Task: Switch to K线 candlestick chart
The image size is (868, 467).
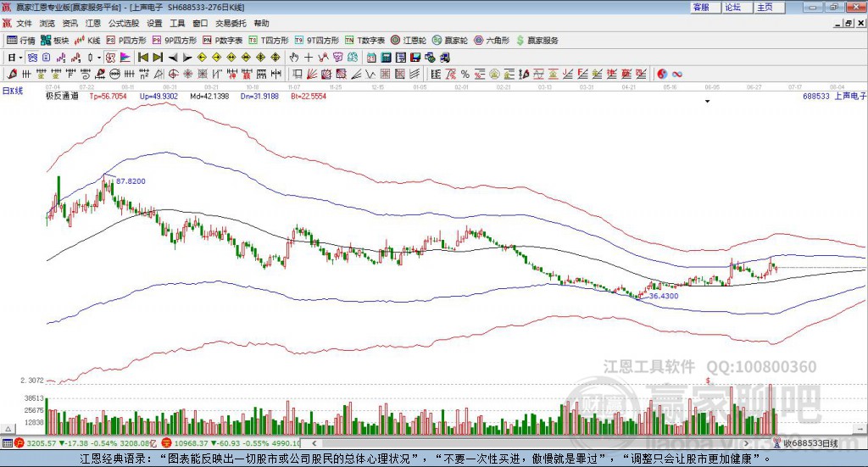Action: (87, 41)
